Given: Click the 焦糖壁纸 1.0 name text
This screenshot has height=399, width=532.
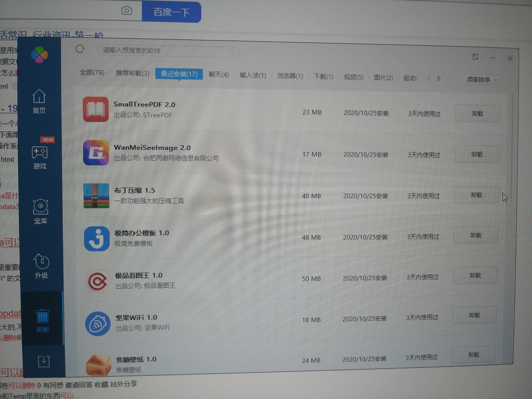Looking at the screenshot, I should [136, 360].
